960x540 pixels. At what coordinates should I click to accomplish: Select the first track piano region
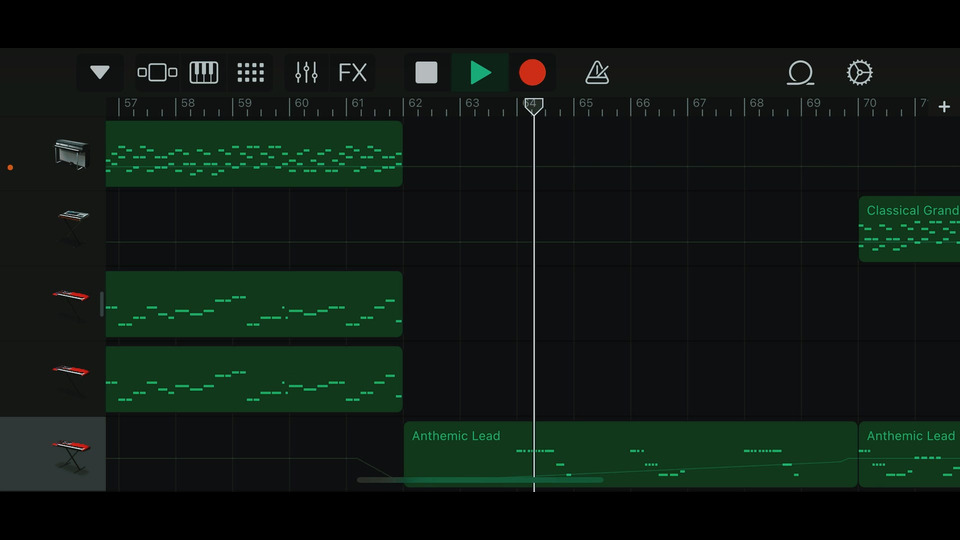(254, 154)
